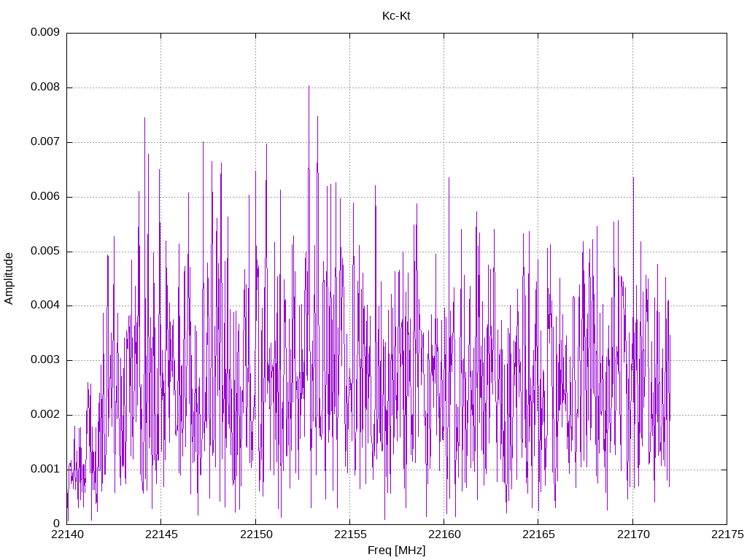
Task: Click the plot title Kc-Kt
Action: [396, 16]
